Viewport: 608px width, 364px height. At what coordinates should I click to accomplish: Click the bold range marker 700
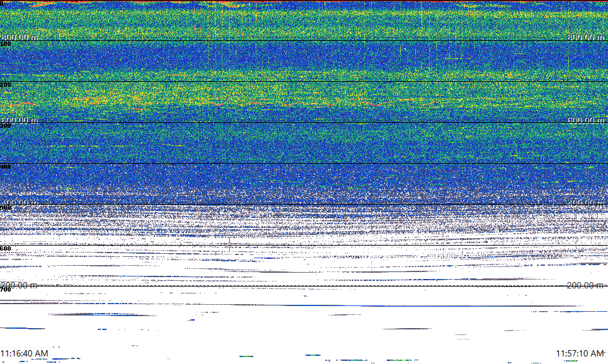click(x=6, y=290)
